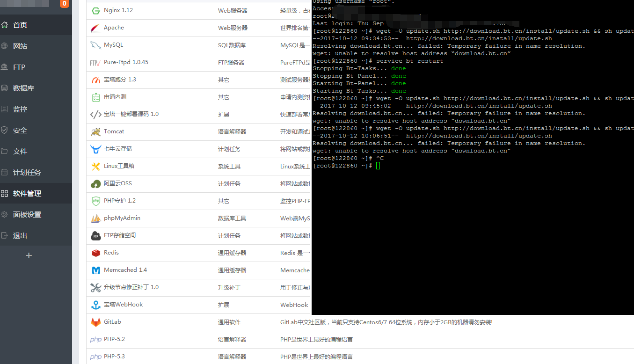Click the PHP-5.2 software name

(114, 339)
